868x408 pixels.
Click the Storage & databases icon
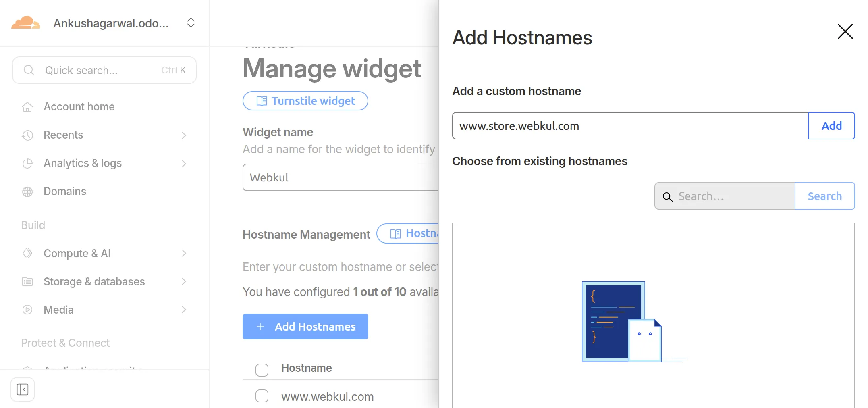(x=27, y=282)
